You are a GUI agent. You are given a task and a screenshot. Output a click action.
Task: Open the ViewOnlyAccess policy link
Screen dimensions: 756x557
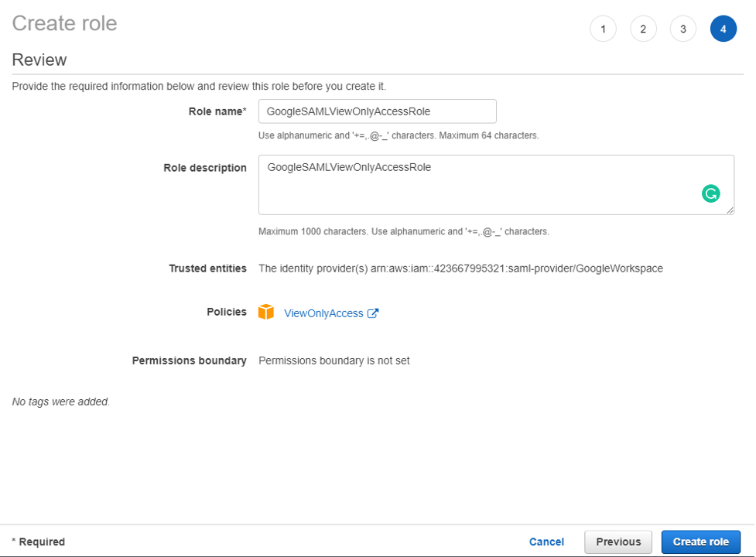(x=323, y=313)
